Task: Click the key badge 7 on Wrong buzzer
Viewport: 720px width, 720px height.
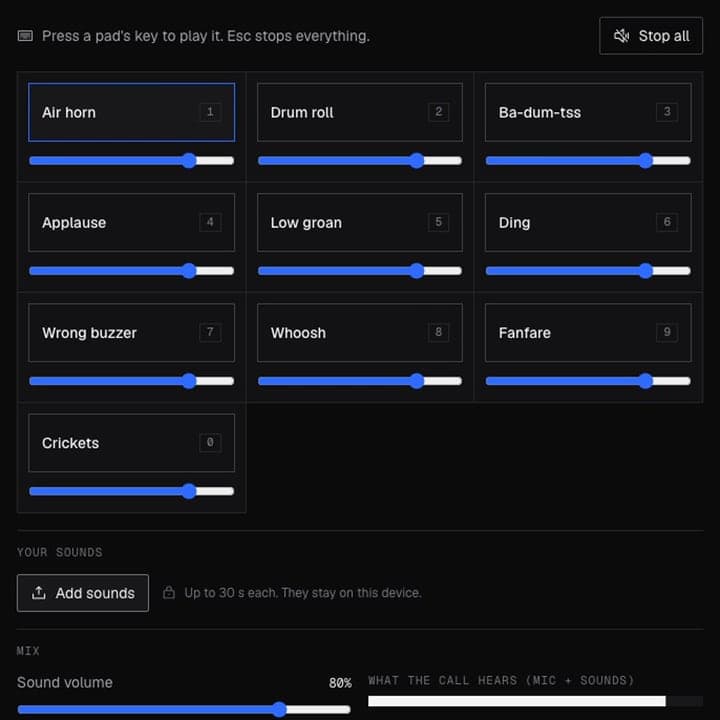Action: (x=210, y=332)
